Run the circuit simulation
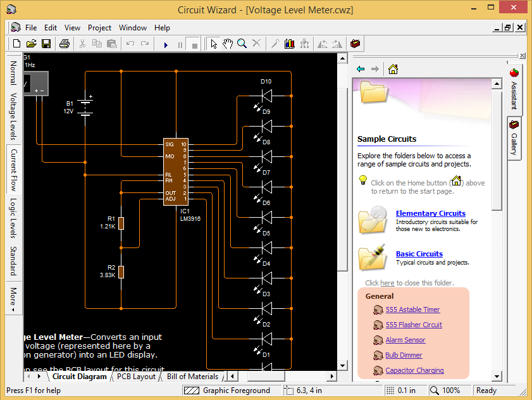 pyautogui.click(x=166, y=44)
